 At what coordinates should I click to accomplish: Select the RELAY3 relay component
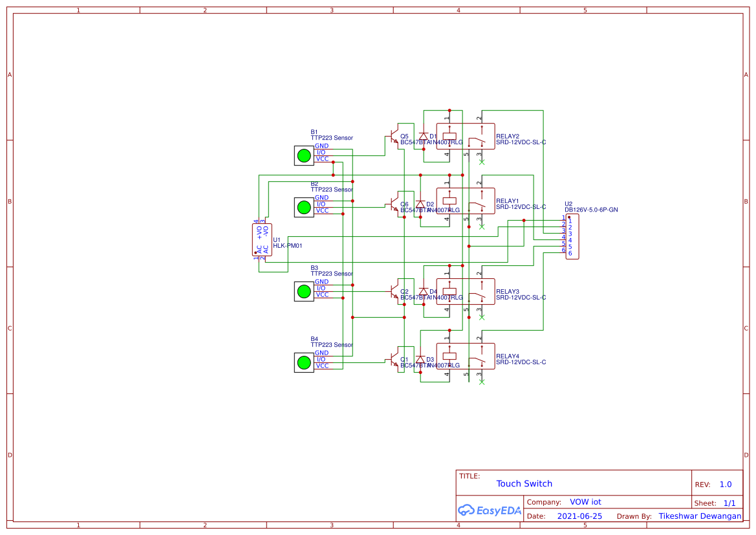[x=466, y=292]
